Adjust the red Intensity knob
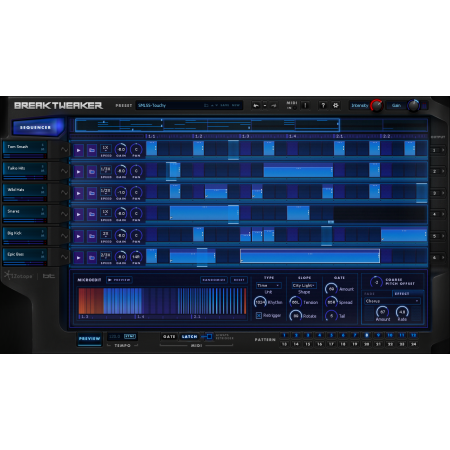Screen dimensions: 450x450 [x=377, y=106]
